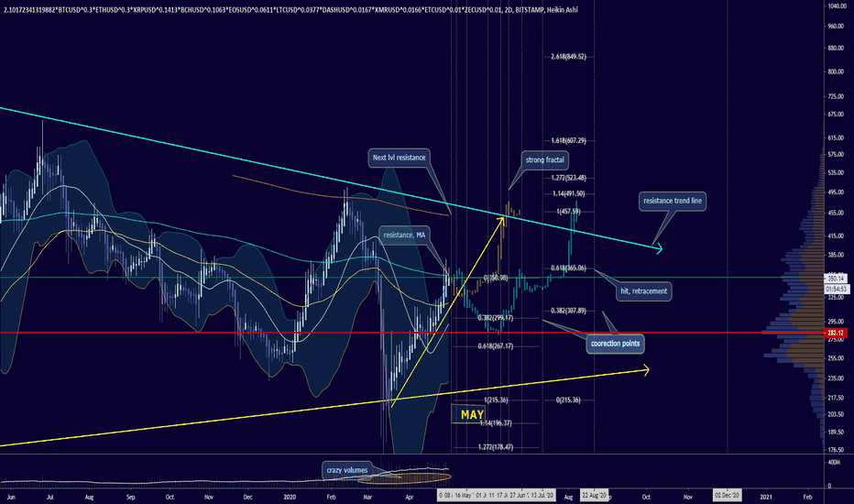
Task: Click price scale value 800.00
Action: 836,71
